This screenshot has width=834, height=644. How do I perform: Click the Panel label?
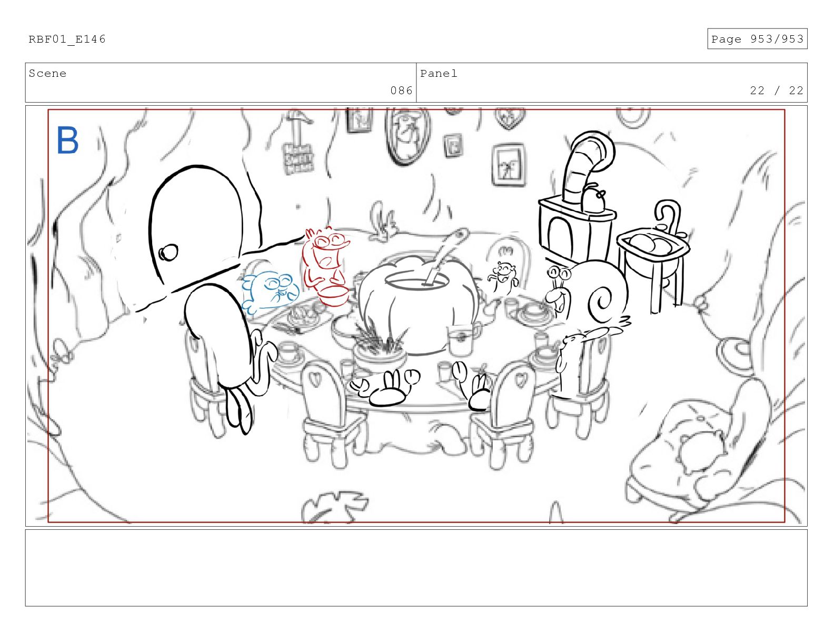439,74
